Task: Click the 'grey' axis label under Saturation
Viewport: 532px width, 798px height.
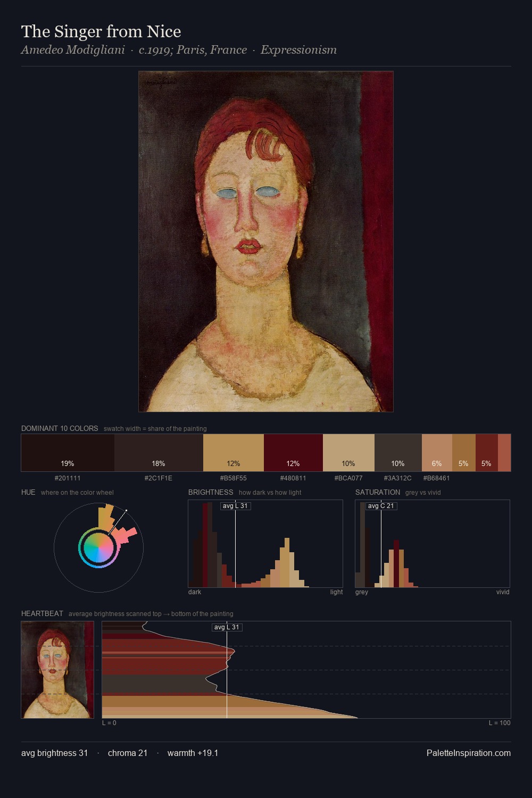Action: pos(362,592)
